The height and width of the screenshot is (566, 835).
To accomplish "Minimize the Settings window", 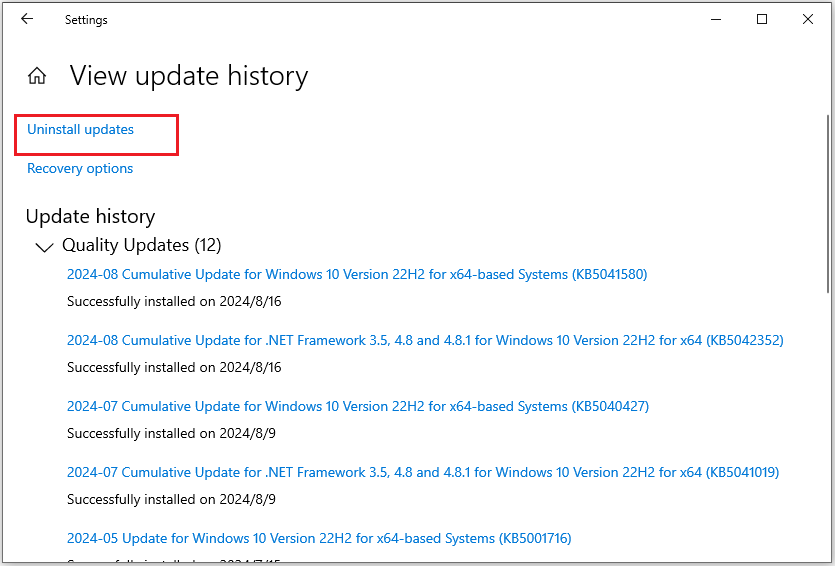I will (717, 19).
